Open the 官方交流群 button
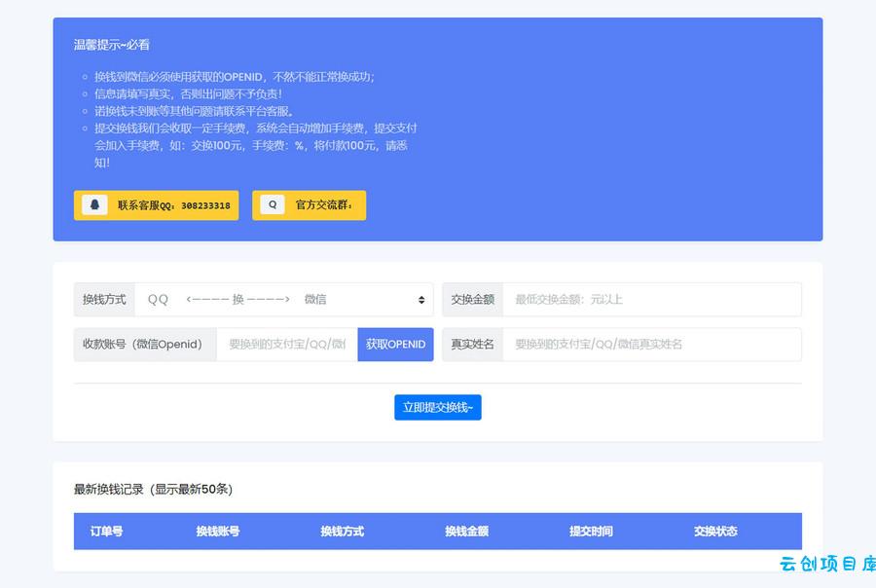 pyautogui.click(x=309, y=205)
